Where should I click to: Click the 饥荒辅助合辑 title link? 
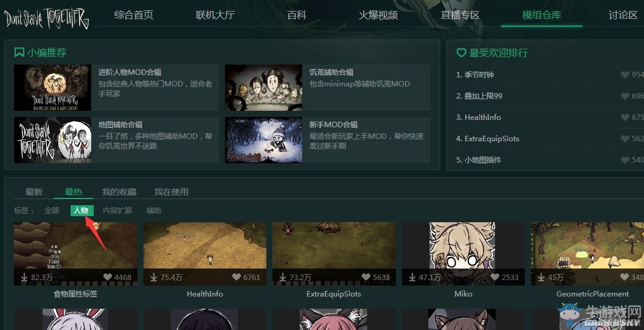coord(331,72)
